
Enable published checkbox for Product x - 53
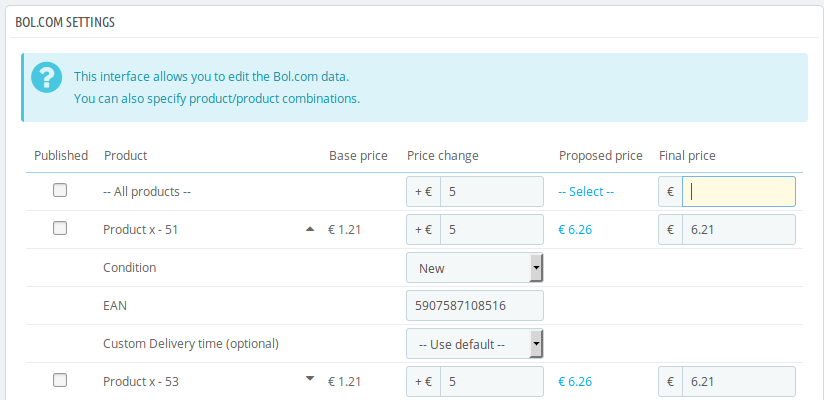pyautogui.click(x=60, y=380)
